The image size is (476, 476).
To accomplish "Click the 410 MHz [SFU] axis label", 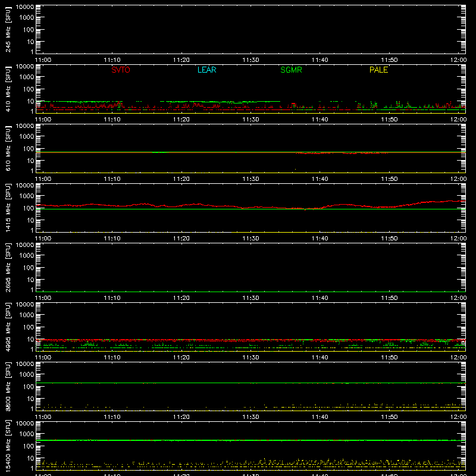I will coord(8,89).
